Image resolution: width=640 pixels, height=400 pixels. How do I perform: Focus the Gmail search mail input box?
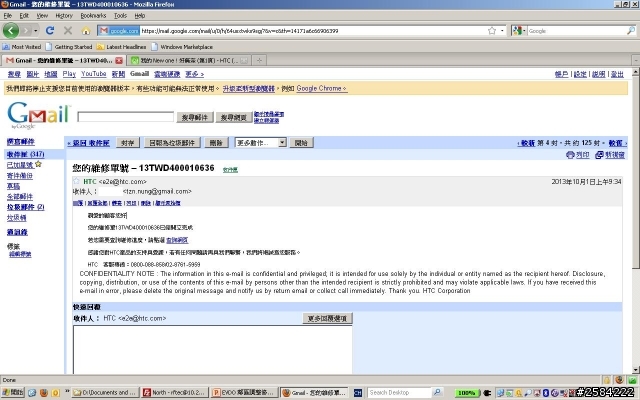click(x=126, y=117)
